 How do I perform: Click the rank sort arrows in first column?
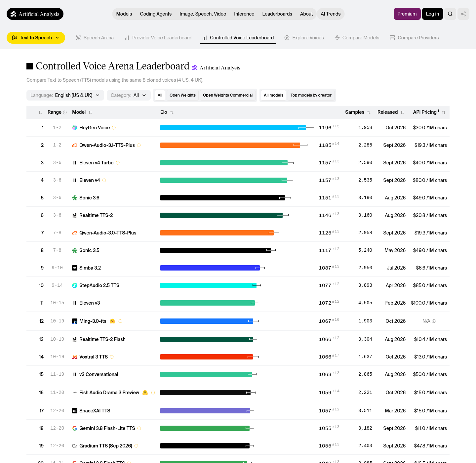click(x=40, y=112)
